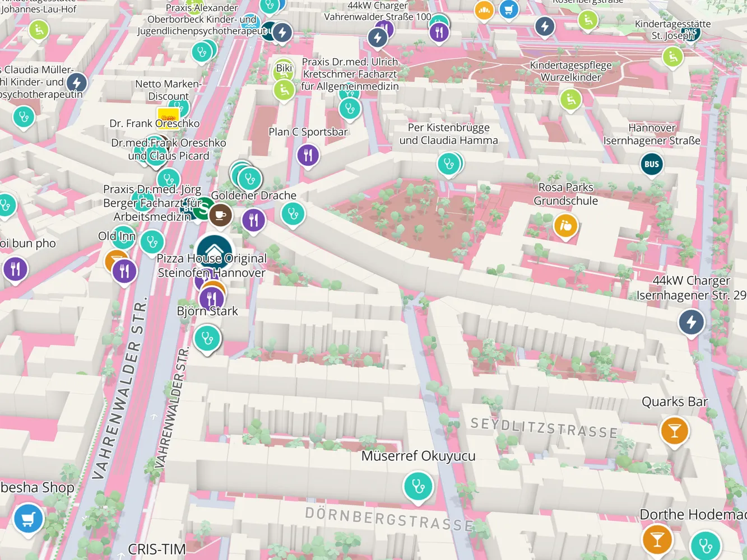Click the Quarks Bar cocktail marker
This screenshot has width=747, height=560.
(674, 431)
